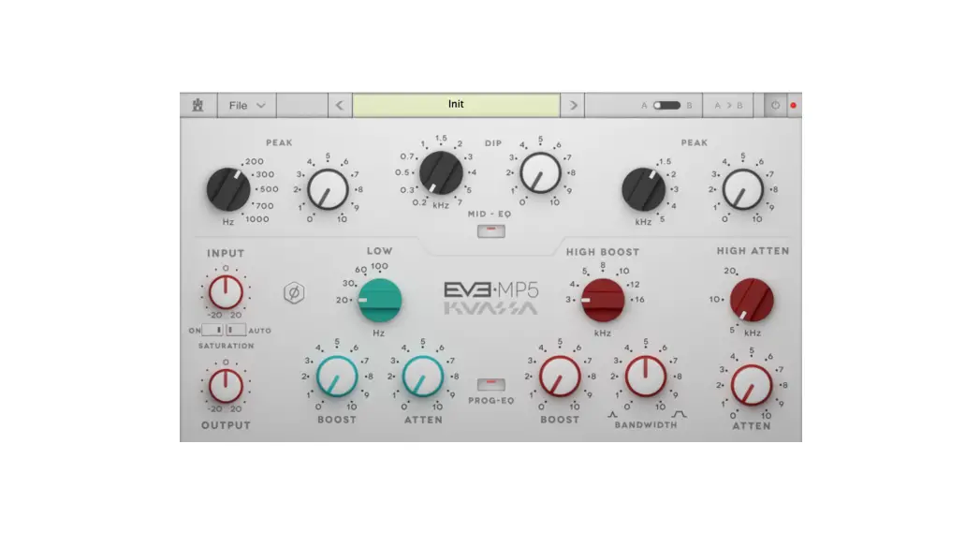Click the EVE-MP5 logo
The image size is (980, 533).
491,290
